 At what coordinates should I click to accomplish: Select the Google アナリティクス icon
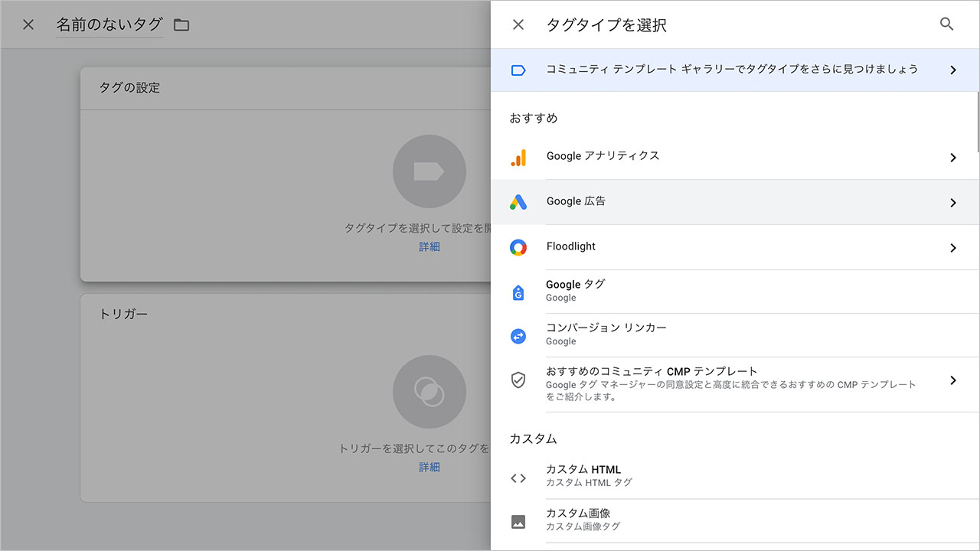tap(519, 157)
